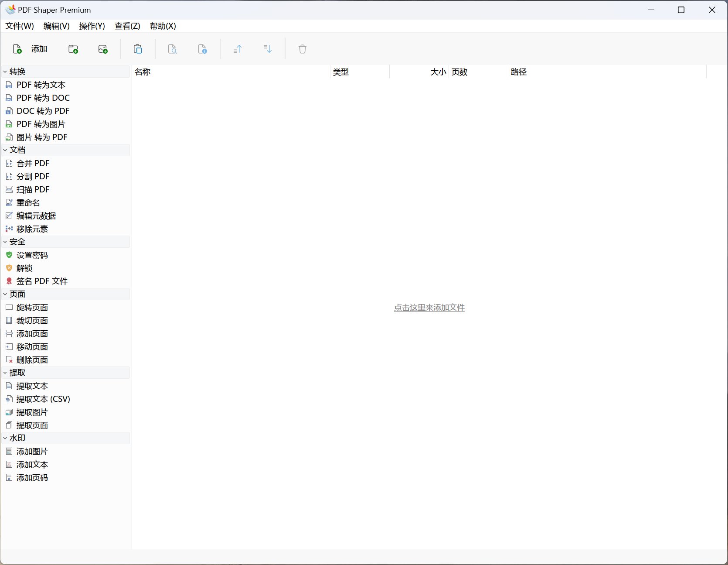The image size is (728, 565).
Task: Open the 操作(Y) menu
Action: coord(92,26)
